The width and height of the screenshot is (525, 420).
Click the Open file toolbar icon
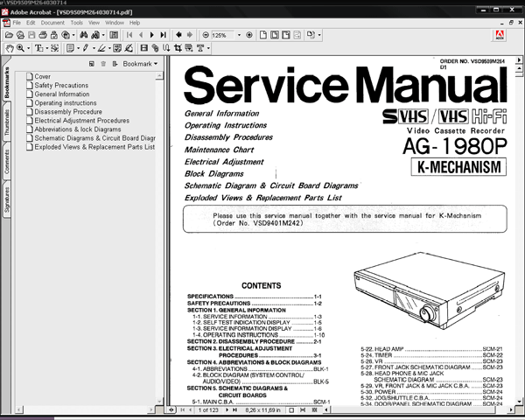[9, 35]
